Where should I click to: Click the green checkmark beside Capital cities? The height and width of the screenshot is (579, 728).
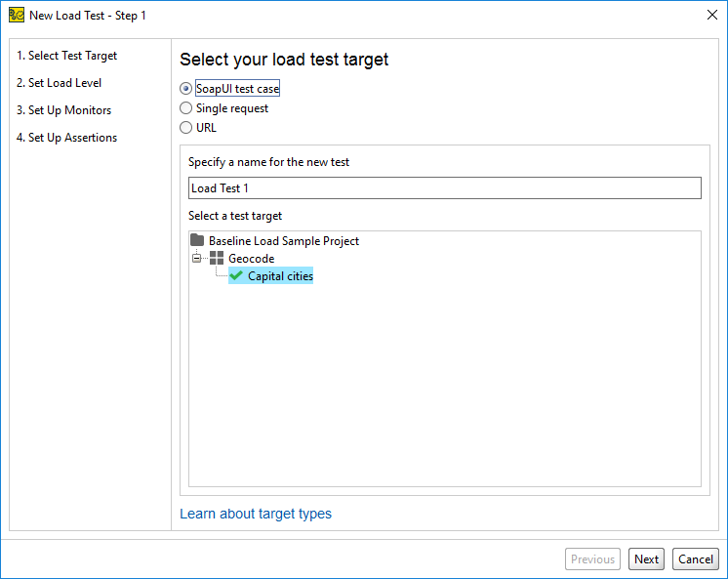click(236, 275)
